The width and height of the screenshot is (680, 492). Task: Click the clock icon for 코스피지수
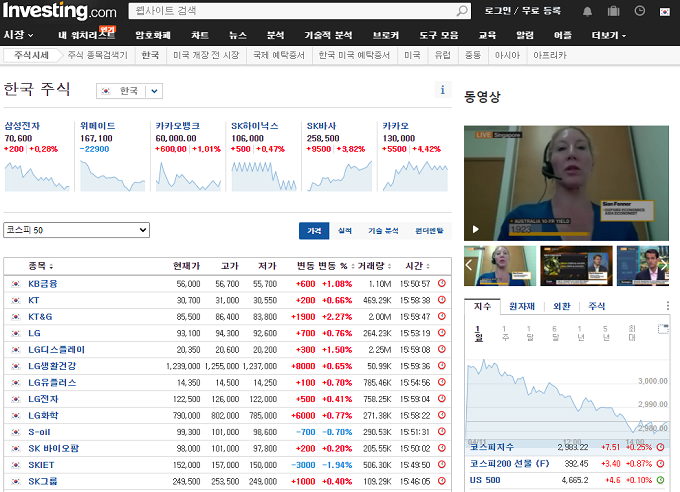point(660,447)
